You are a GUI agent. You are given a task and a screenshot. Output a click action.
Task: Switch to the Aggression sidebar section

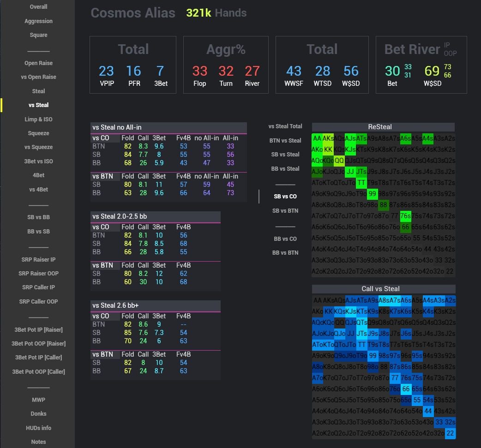point(38,21)
